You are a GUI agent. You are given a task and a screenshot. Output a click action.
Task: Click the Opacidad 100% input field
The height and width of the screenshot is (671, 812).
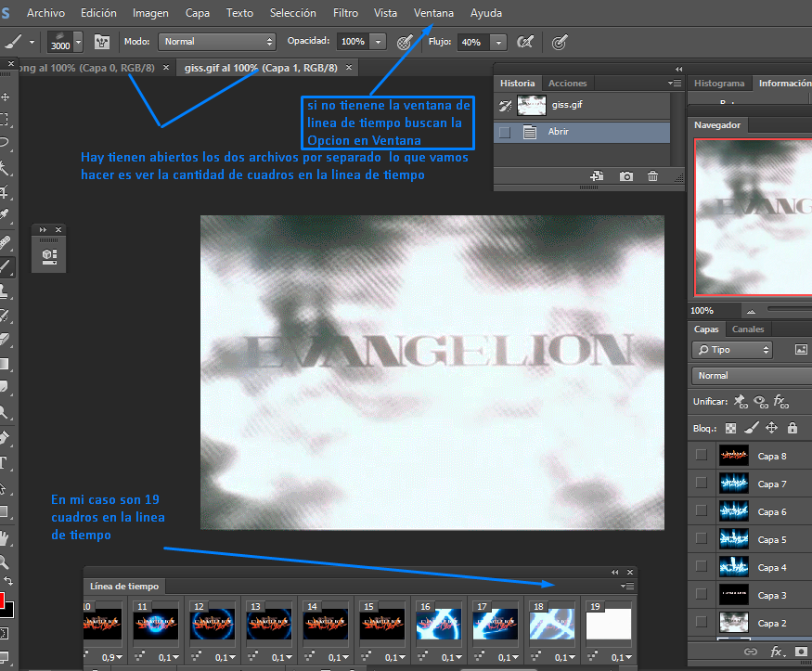(353, 42)
